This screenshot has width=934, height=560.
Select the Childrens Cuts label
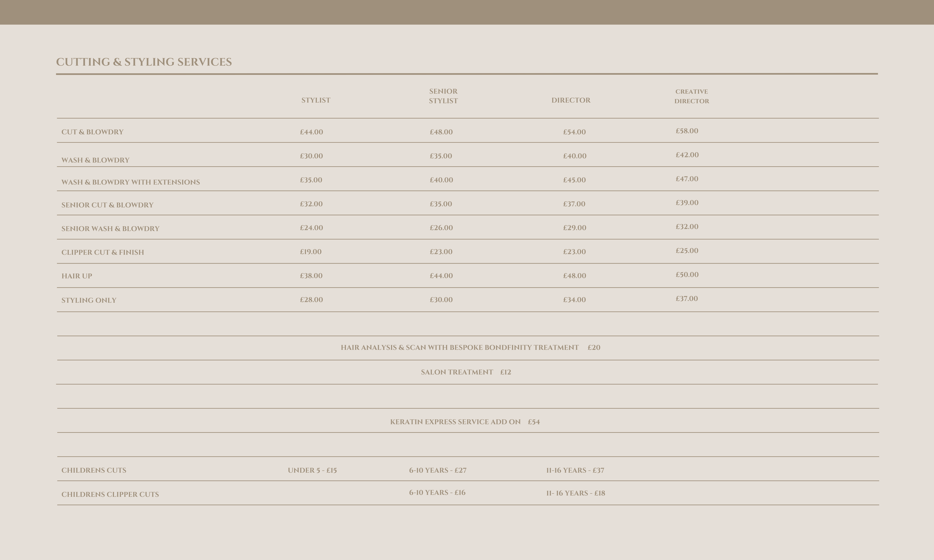click(94, 470)
